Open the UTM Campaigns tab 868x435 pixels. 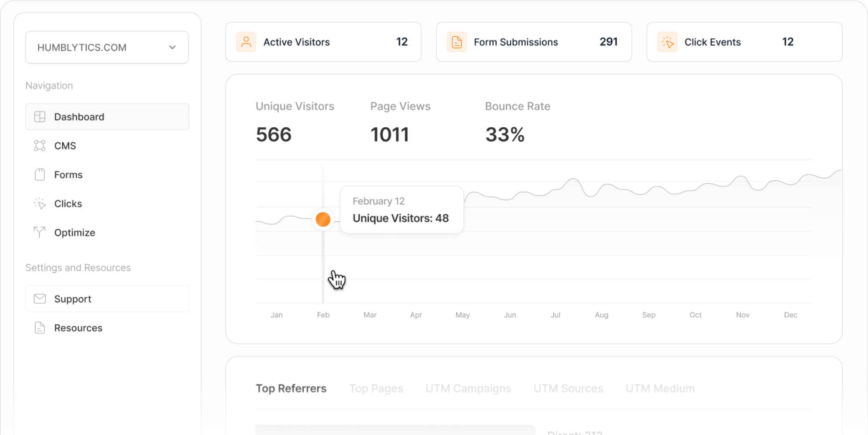click(x=469, y=388)
